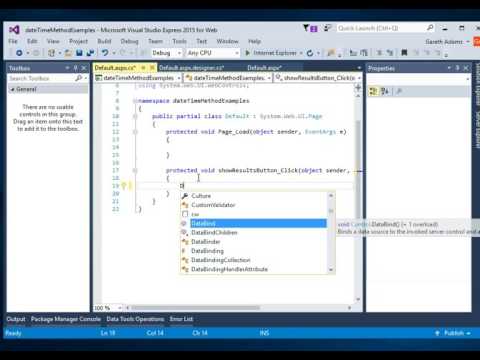This screenshot has height=360, width=480.
Task: Open the Package Manager Console tab
Action: 66,319
